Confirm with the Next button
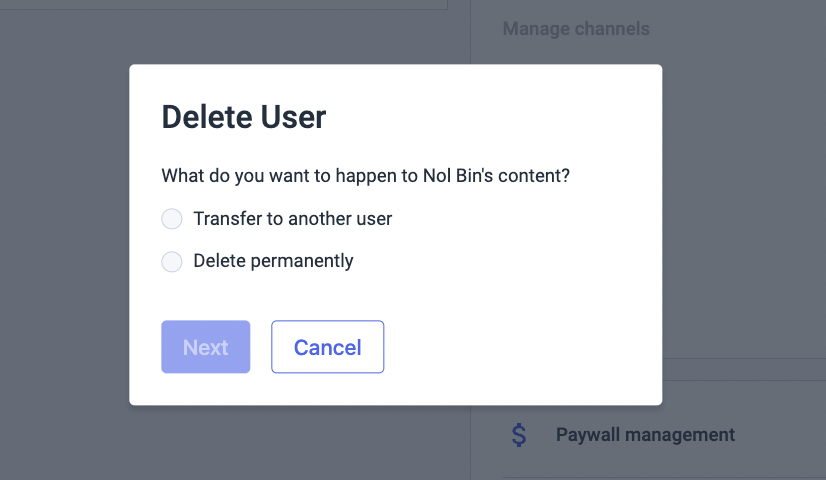This screenshot has height=480, width=826. pos(205,347)
